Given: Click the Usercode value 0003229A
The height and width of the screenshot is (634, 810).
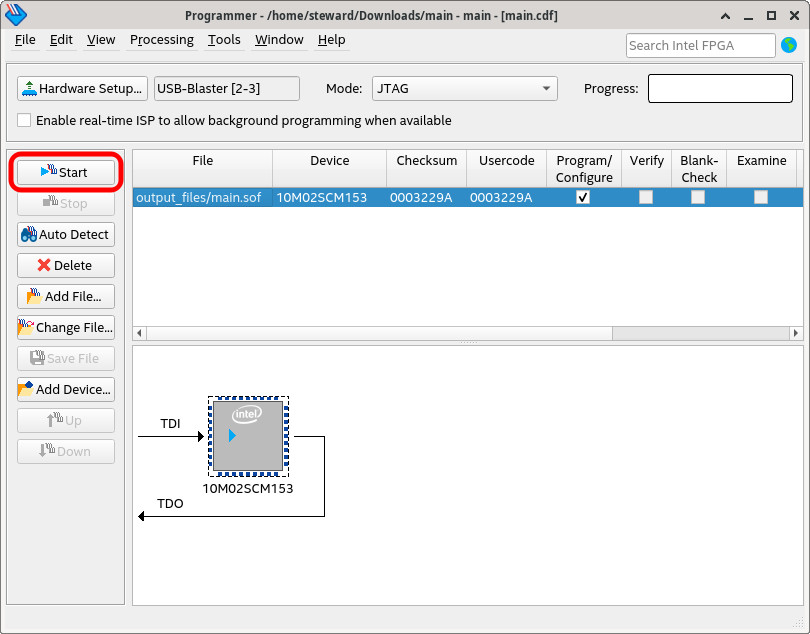Looking at the screenshot, I should (x=506, y=197).
